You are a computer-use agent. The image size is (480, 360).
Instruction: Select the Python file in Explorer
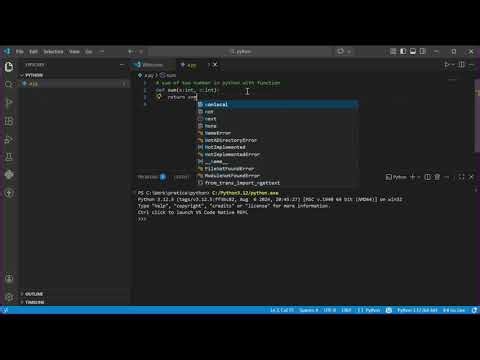(x=73, y=84)
